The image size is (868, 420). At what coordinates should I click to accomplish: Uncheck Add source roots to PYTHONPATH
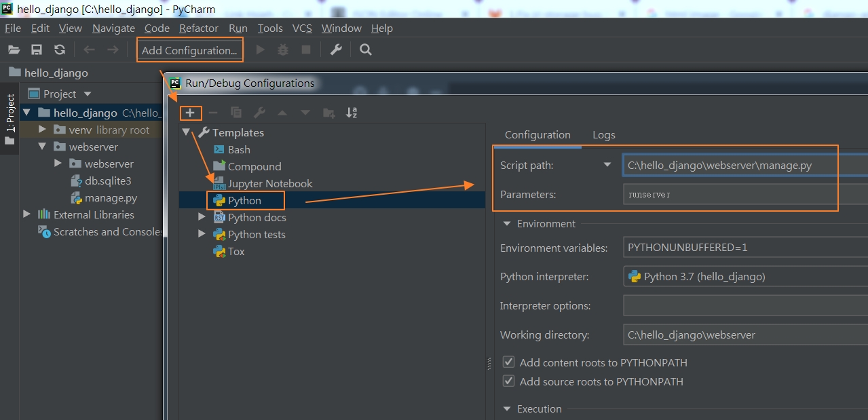click(x=508, y=381)
